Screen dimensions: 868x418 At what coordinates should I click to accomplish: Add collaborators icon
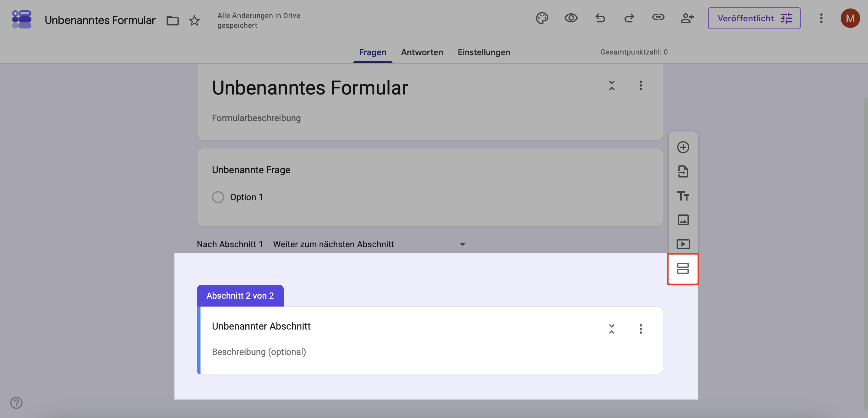(x=687, y=18)
